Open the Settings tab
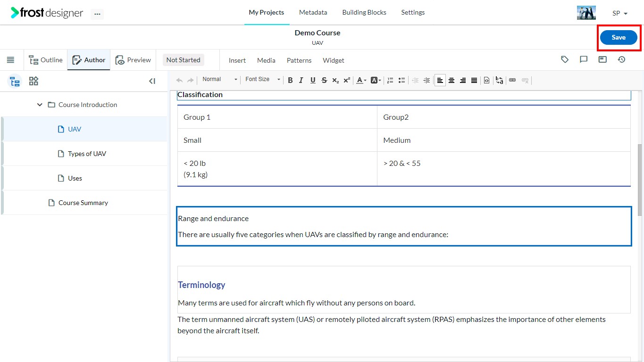This screenshot has width=644, height=362. 413,12
